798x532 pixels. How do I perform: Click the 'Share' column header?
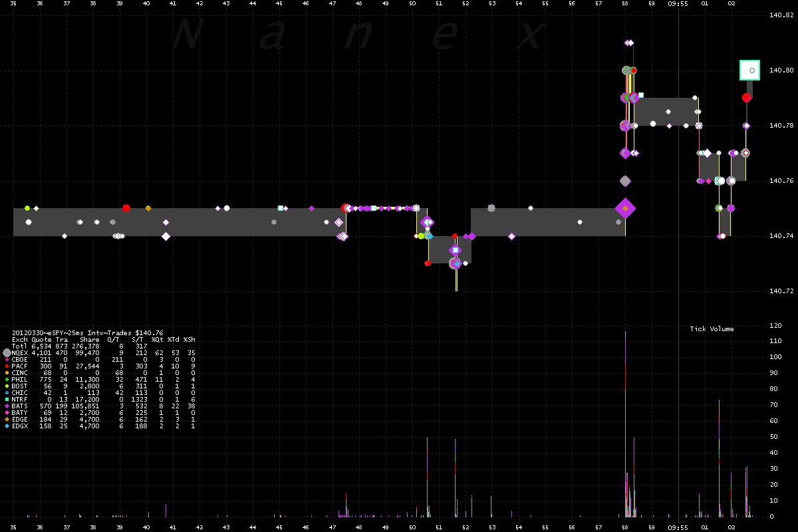pyautogui.click(x=89, y=340)
